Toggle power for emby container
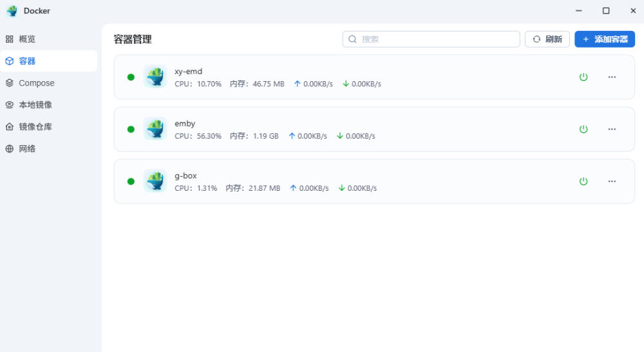The width and height of the screenshot is (644, 352). [x=583, y=129]
